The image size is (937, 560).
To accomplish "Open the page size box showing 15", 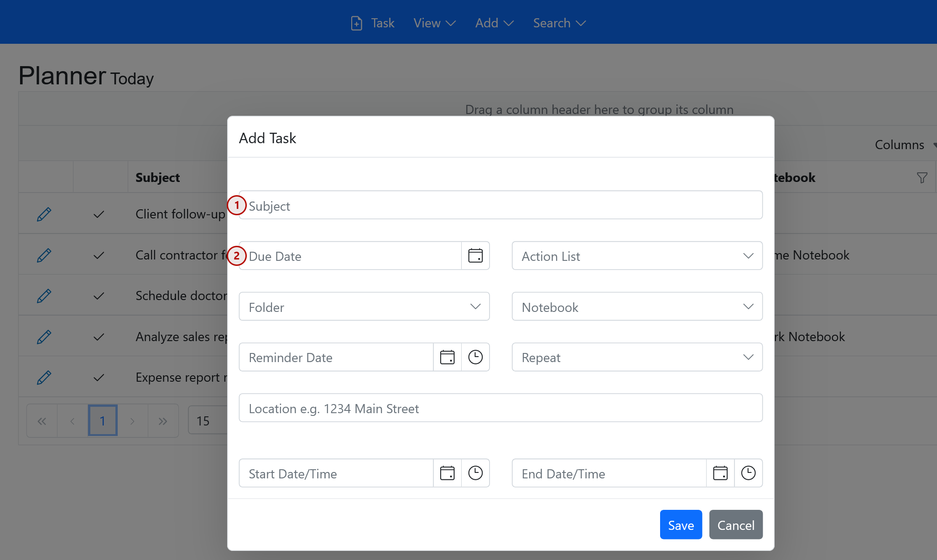I will coord(208,420).
